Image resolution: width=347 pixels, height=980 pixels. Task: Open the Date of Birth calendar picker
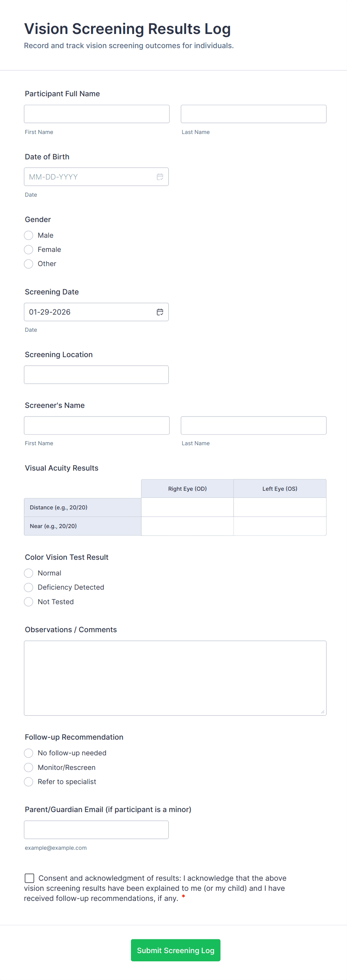point(160,177)
